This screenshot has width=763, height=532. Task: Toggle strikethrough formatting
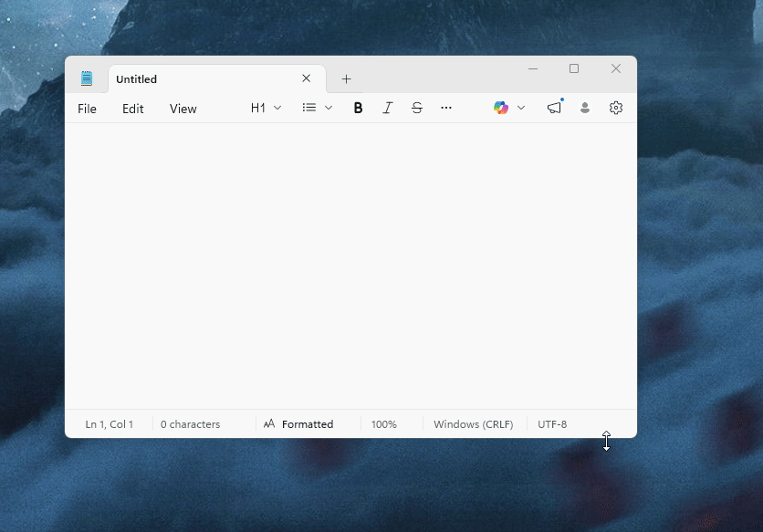pos(416,108)
